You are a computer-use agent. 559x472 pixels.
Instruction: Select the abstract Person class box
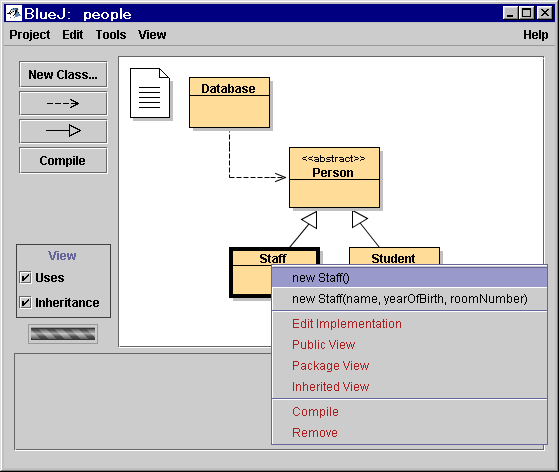click(334, 177)
